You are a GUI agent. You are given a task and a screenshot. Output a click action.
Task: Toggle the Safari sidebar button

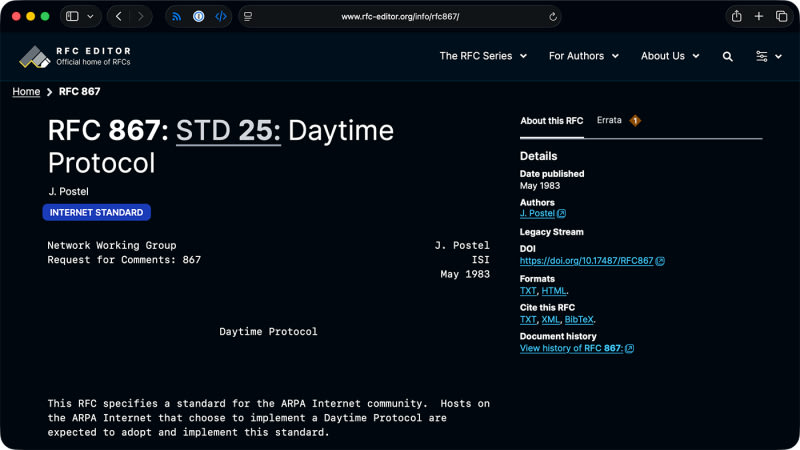tap(72, 16)
